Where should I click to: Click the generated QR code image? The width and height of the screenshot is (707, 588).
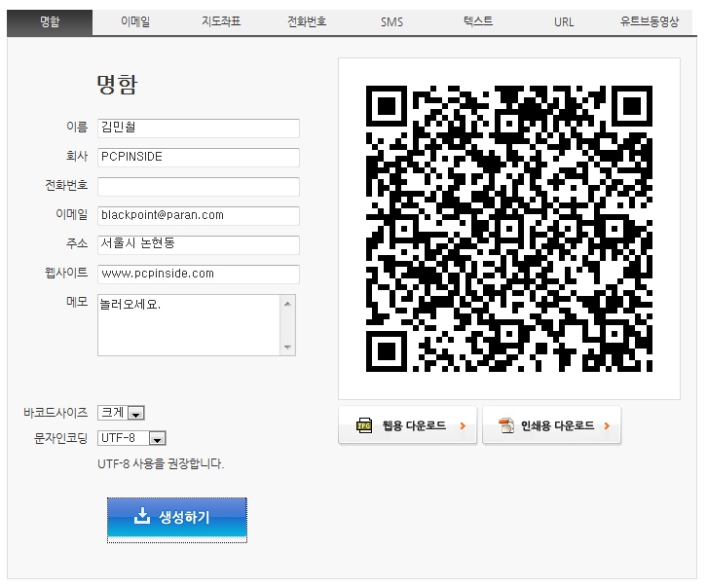[x=509, y=229]
